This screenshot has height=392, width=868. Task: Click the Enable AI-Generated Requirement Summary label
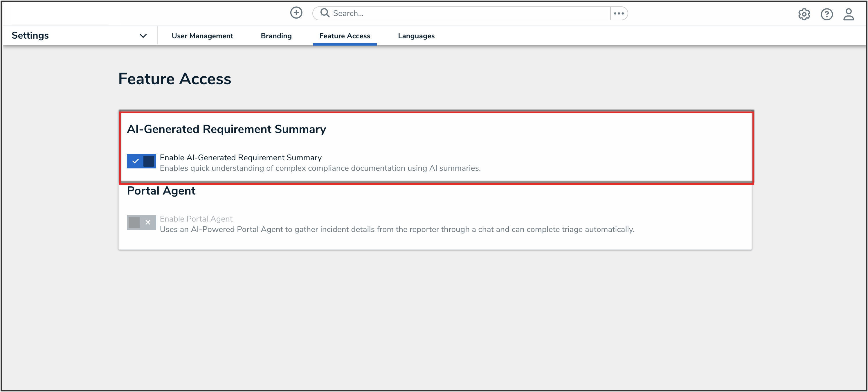coord(241,157)
